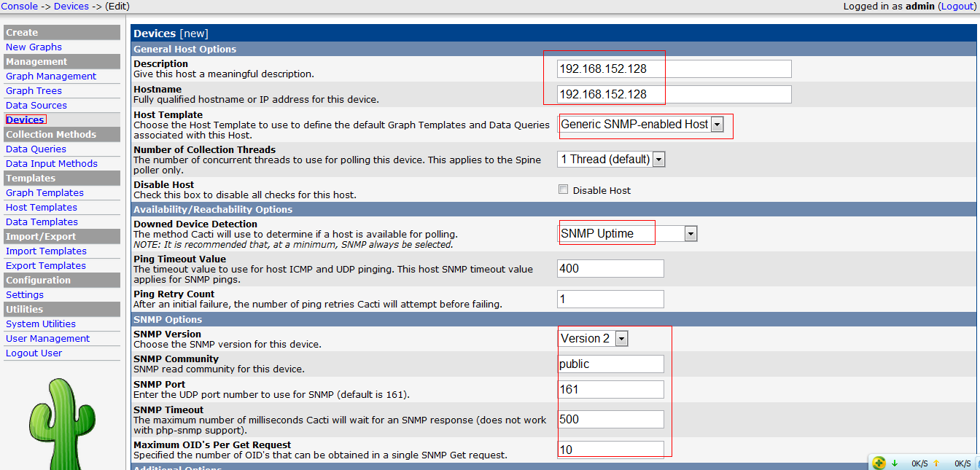Open the Downed Device Detection dropdown
This screenshot has height=470, width=980.
[628, 233]
